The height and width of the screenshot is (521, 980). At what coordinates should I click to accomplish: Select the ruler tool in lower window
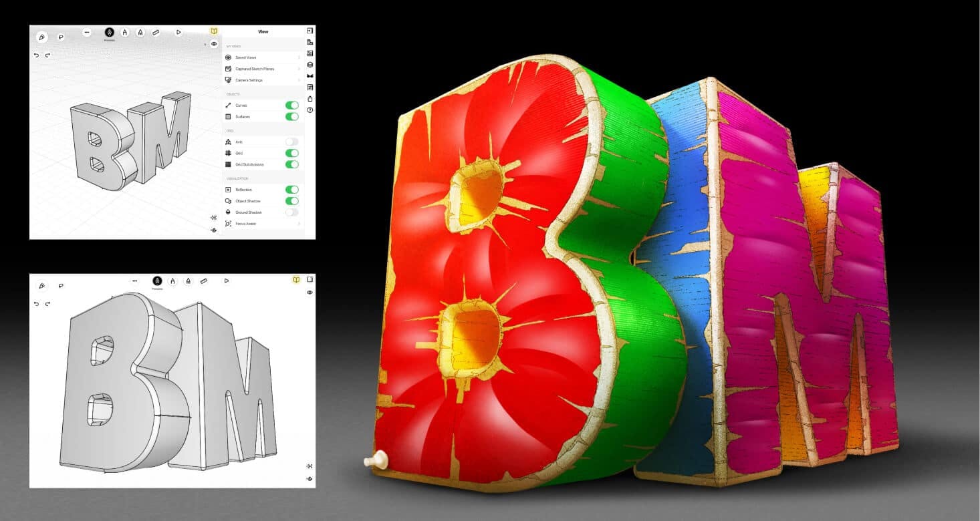(204, 281)
